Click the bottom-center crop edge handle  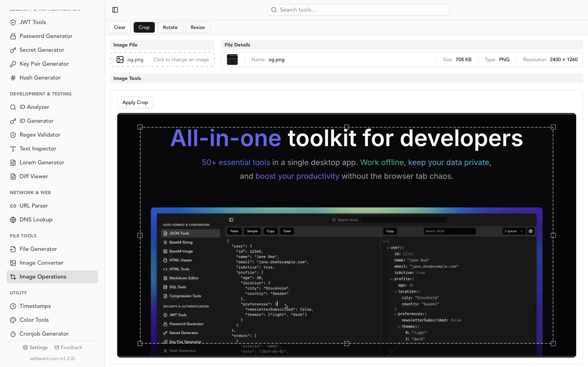pyautogui.click(x=347, y=344)
